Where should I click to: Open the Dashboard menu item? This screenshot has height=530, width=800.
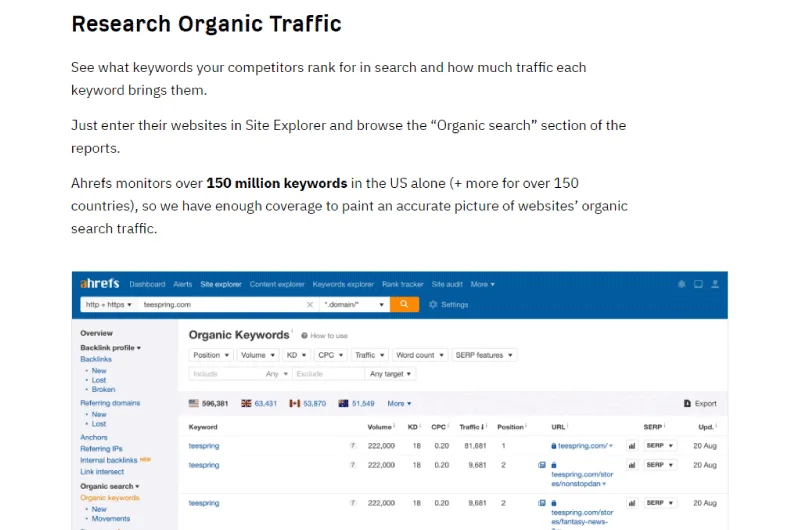pyautogui.click(x=147, y=284)
